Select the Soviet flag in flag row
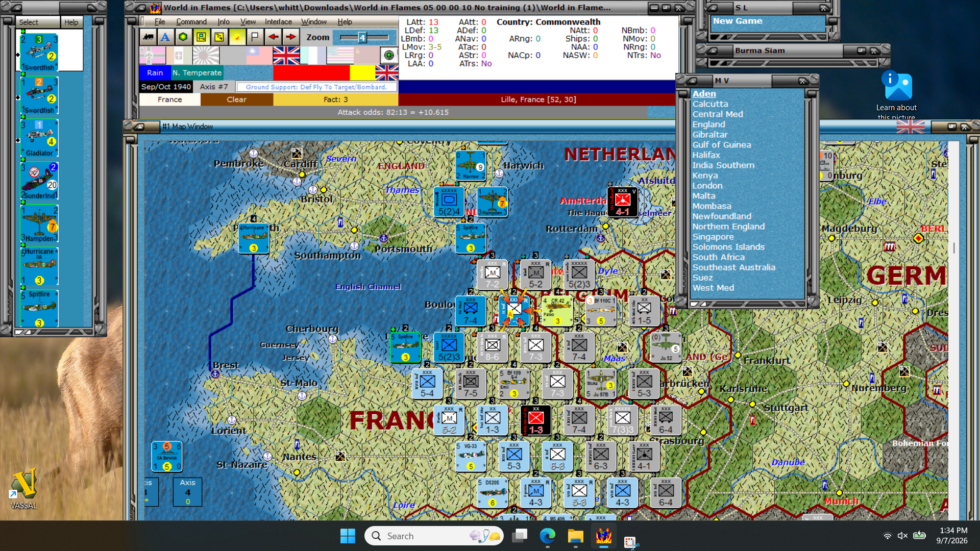Image resolution: width=980 pixels, height=551 pixels. pos(366,55)
